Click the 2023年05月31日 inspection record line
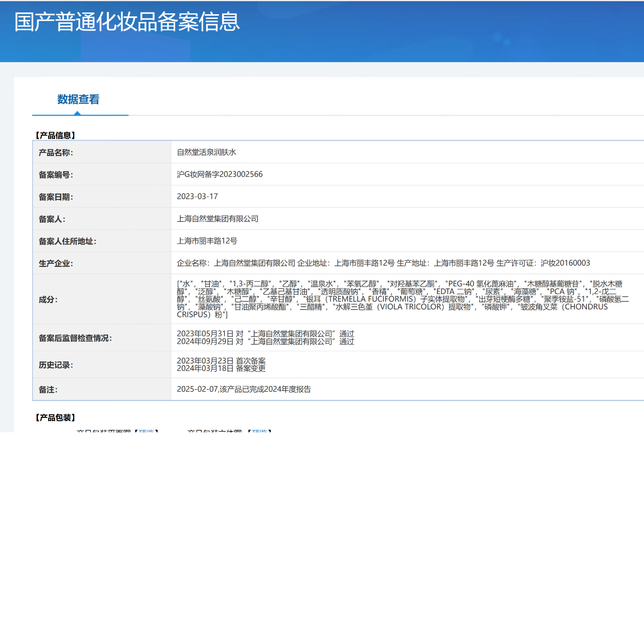The width and height of the screenshot is (644, 644). (x=265, y=334)
